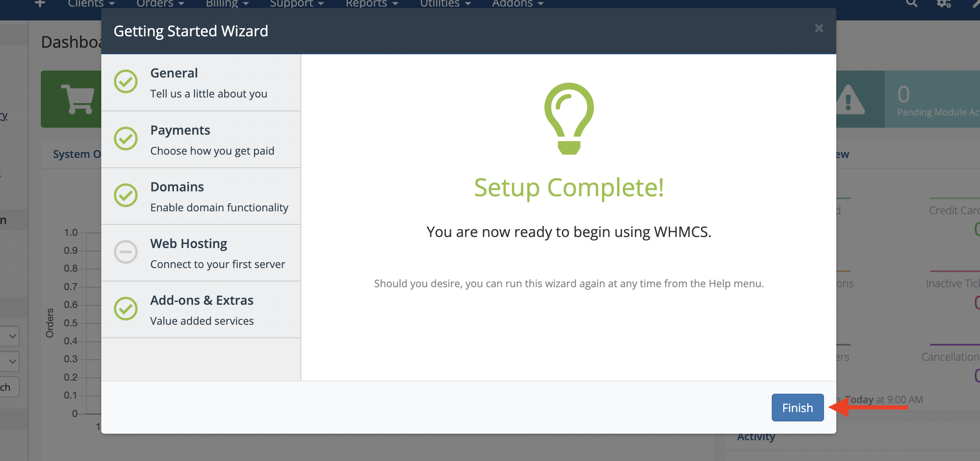Click the 'Enable domain functionality' text
Image resolution: width=980 pixels, height=461 pixels.
click(219, 208)
